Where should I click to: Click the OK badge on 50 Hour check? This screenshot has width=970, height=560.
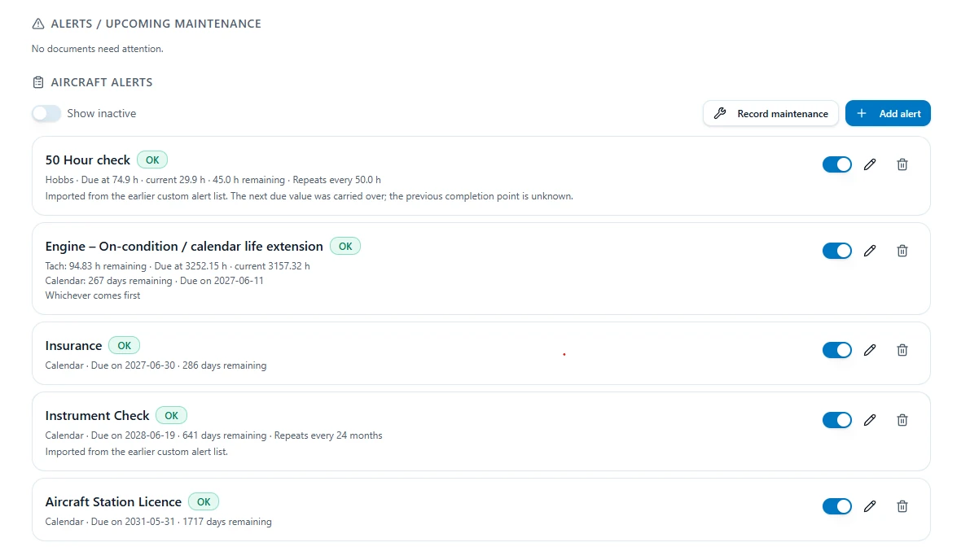pos(152,160)
